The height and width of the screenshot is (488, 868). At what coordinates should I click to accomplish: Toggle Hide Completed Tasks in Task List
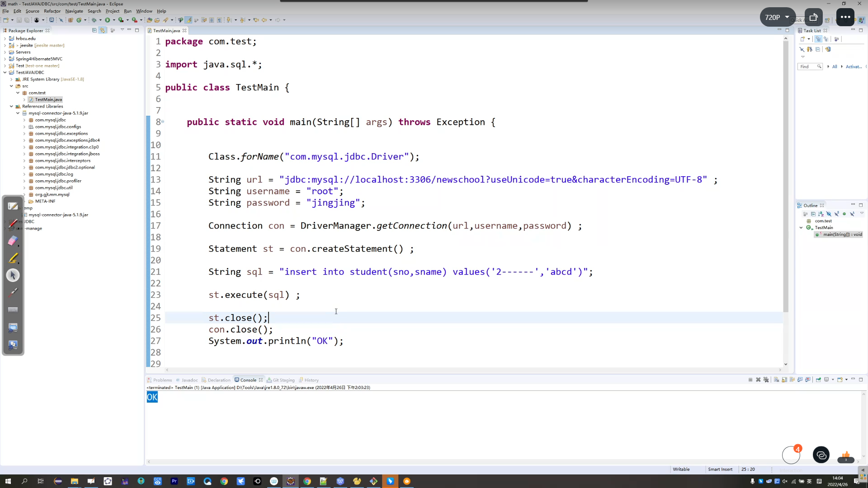(x=802, y=49)
